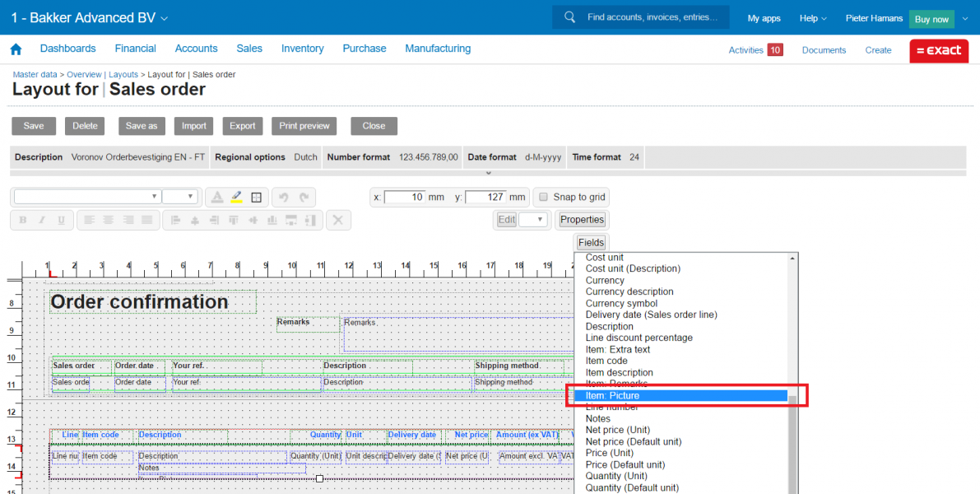Center-align text with the toolbar icon
The height and width of the screenshot is (494, 980).
click(x=108, y=220)
